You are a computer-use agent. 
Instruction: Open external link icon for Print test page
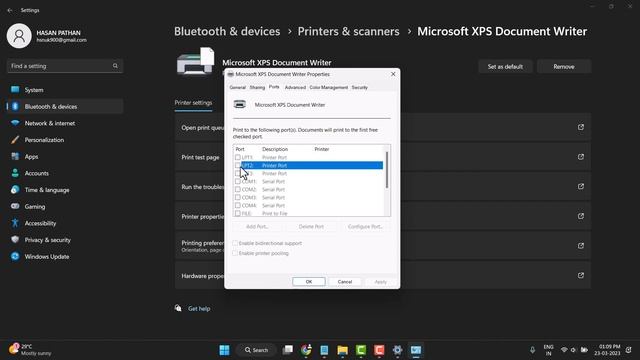[581, 157]
